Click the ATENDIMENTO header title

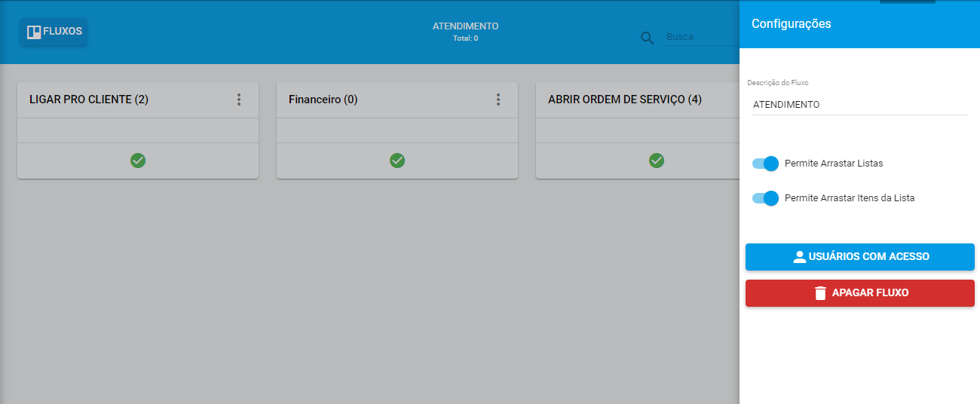pyautogui.click(x=465, y=26)
